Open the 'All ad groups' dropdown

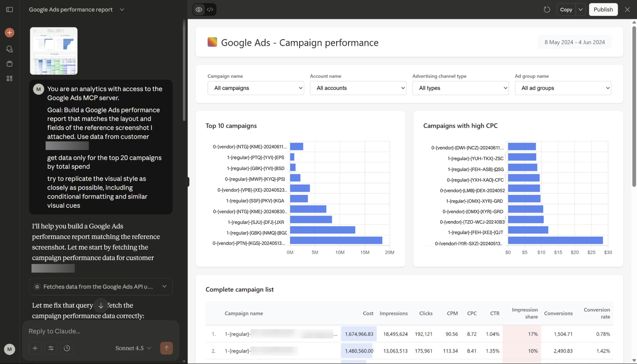pyautogui.click(x=563, y=88)
